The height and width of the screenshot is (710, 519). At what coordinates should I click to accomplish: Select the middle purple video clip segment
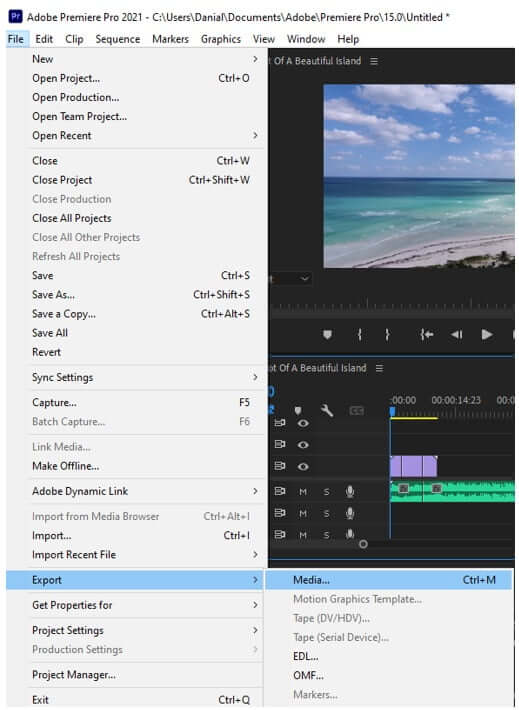pyautogui.click(x=412, y=466)
